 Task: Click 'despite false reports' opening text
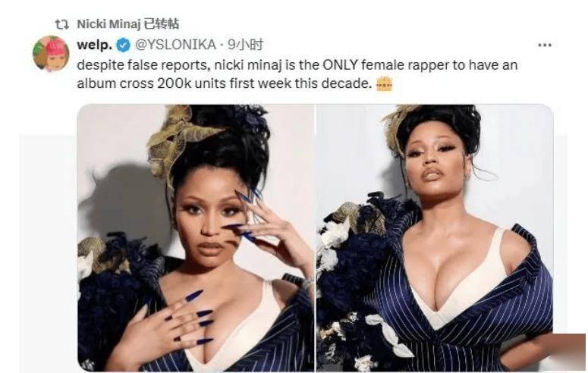click(143, 65)
